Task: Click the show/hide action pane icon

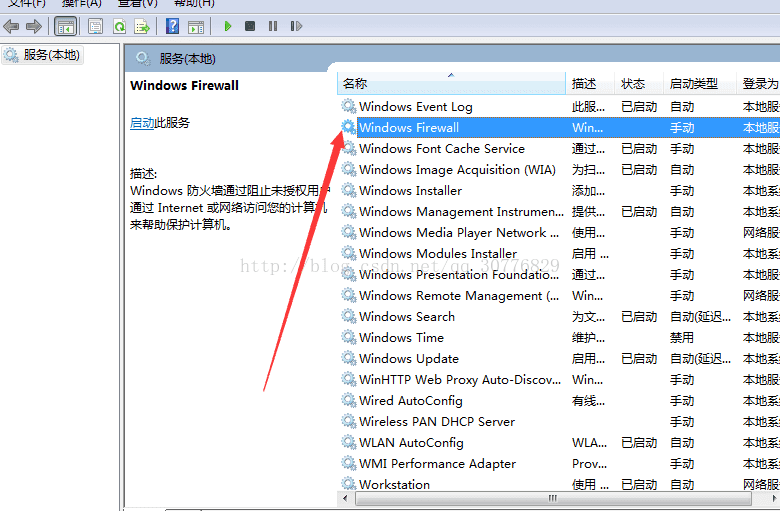Action: tap(196, 26)
